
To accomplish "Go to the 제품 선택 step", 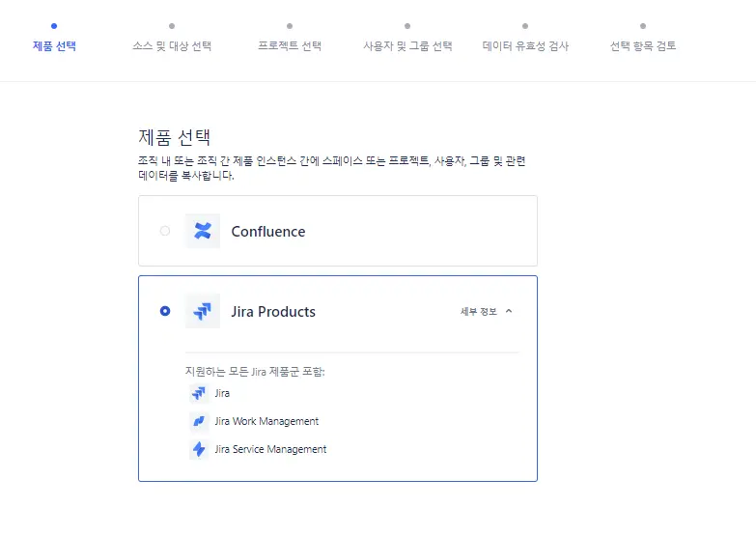I will (54, 45).
